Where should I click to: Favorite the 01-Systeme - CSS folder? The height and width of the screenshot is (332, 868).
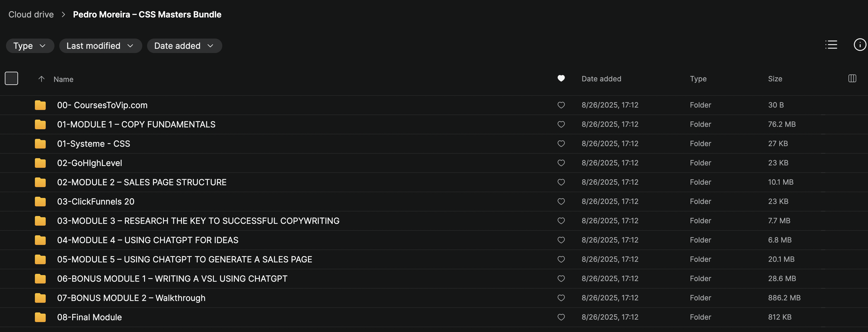coord(561,144)
